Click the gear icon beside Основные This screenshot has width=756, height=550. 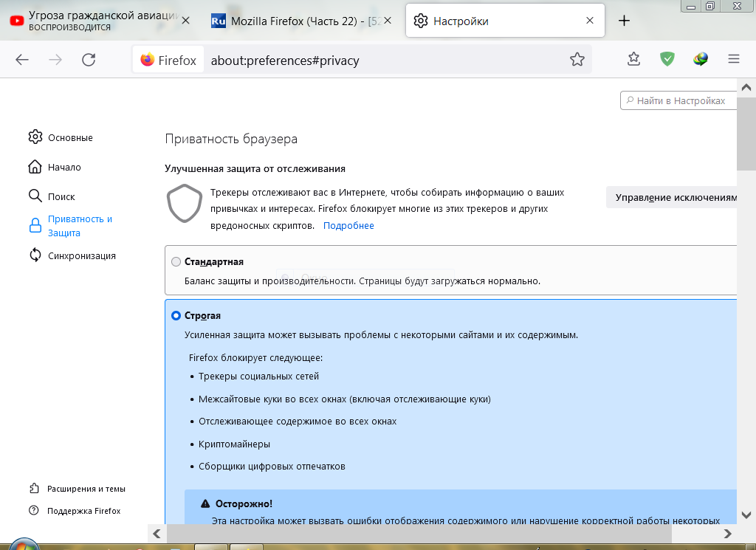tap(35, 137)
